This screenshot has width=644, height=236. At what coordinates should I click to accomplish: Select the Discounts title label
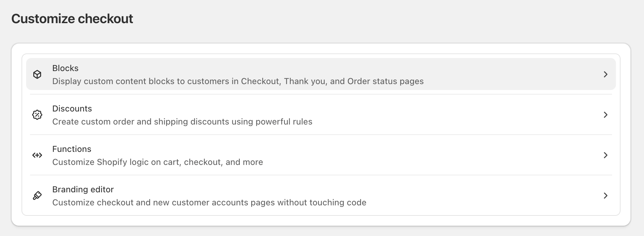tap(72, 109)
